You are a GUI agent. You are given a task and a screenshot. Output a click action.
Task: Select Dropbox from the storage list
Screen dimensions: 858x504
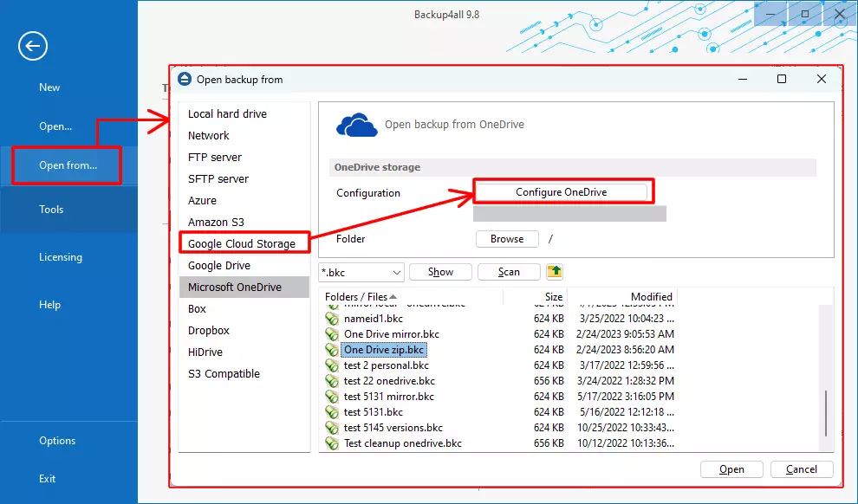(x=207, y=330)
